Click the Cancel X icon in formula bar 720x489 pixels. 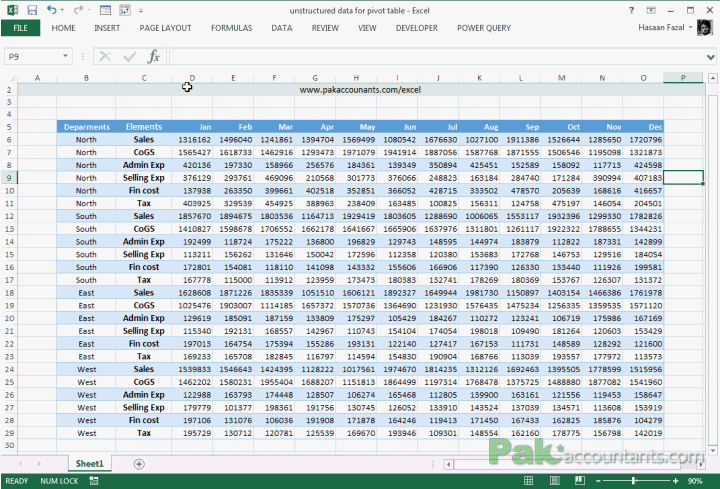(x=105, y=56)
